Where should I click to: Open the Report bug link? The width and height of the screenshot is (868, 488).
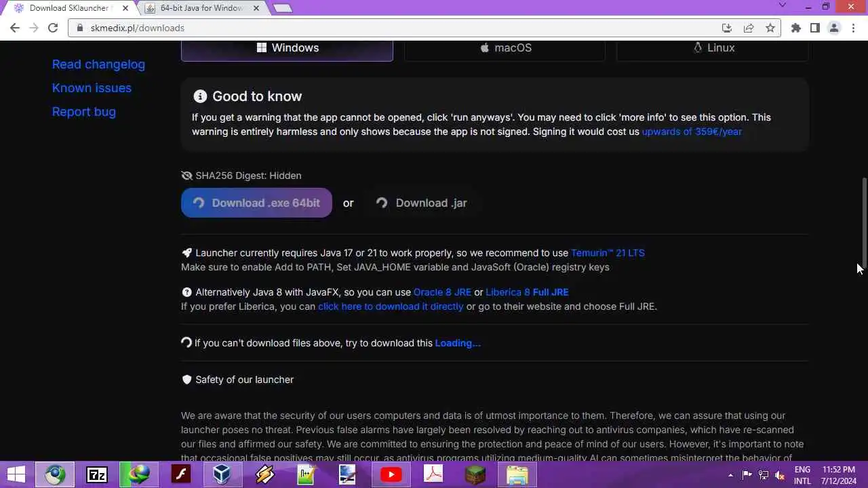coord(84,112)
